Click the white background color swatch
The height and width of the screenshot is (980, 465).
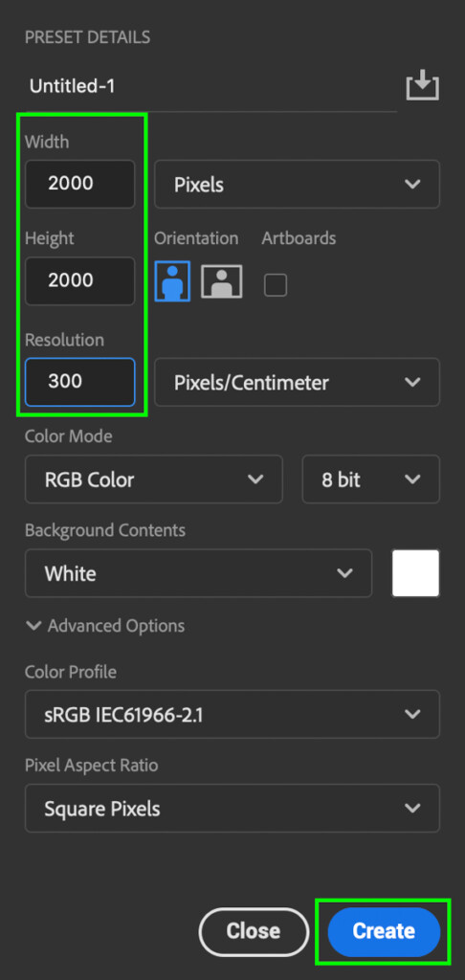(415, 573)
